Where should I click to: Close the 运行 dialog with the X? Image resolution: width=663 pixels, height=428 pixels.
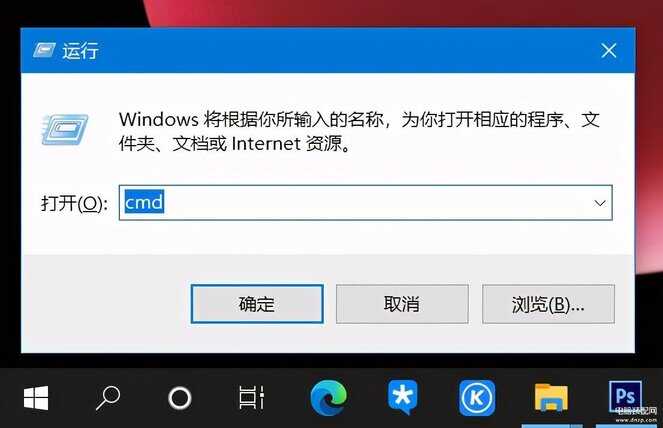(x=608, y=51)
